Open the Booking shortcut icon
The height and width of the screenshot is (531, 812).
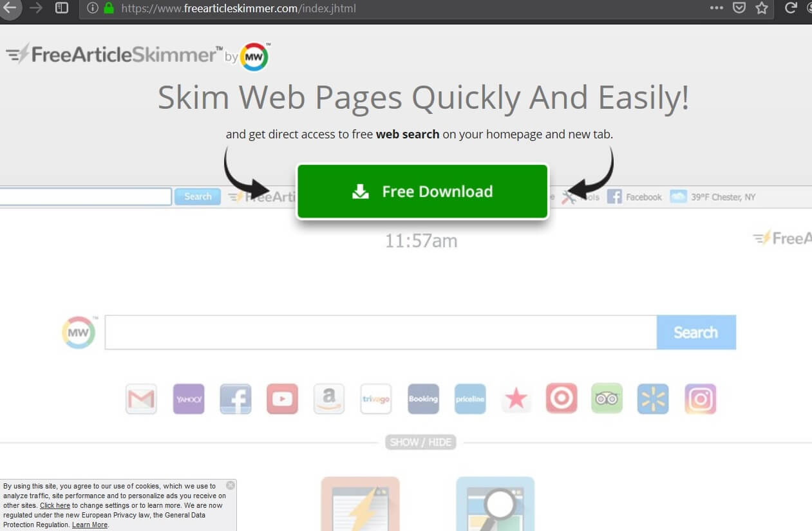click(423, 399)
